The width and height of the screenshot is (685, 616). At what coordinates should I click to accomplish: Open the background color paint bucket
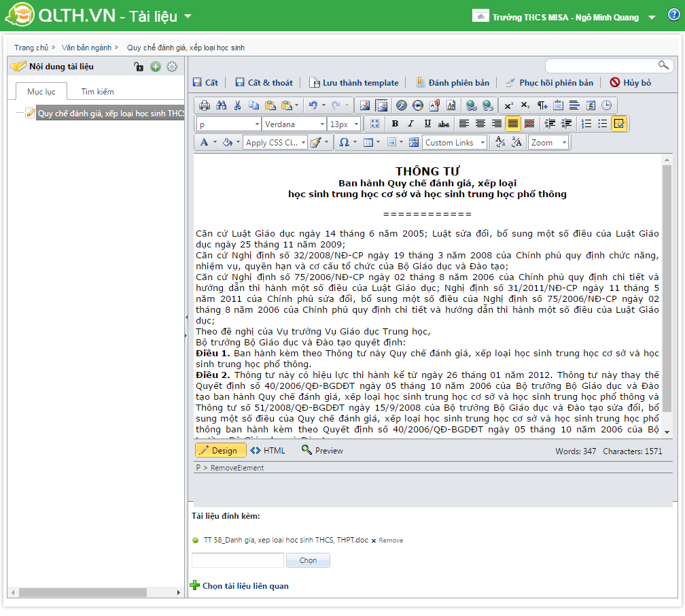coord(227,142)
